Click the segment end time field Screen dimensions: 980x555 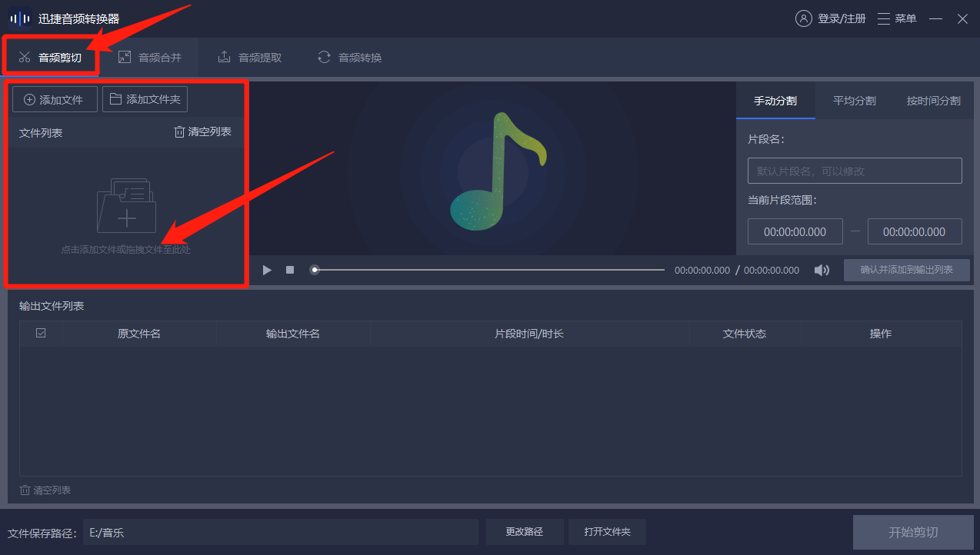click(x=915, y=231)
